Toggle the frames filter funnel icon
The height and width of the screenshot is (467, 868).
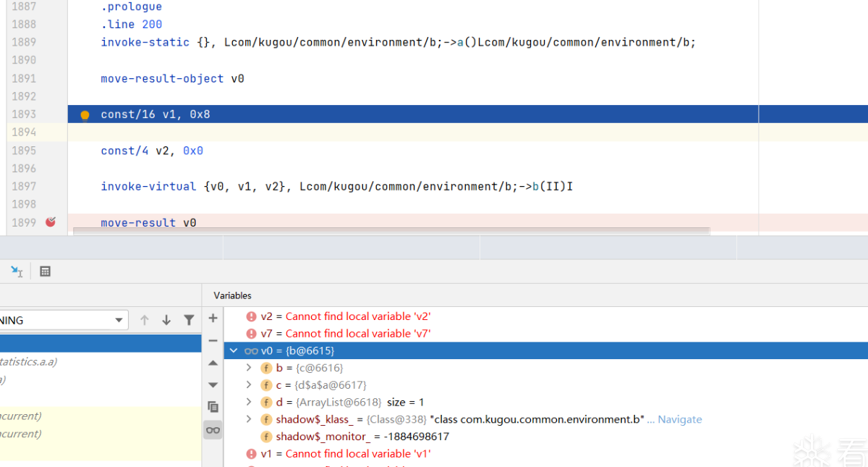pos(189,320)
